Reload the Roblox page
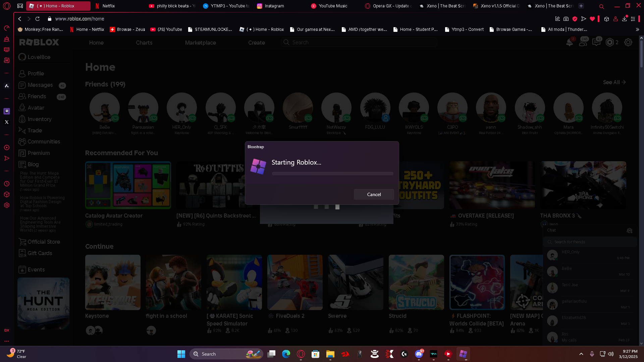 (38, 19)
